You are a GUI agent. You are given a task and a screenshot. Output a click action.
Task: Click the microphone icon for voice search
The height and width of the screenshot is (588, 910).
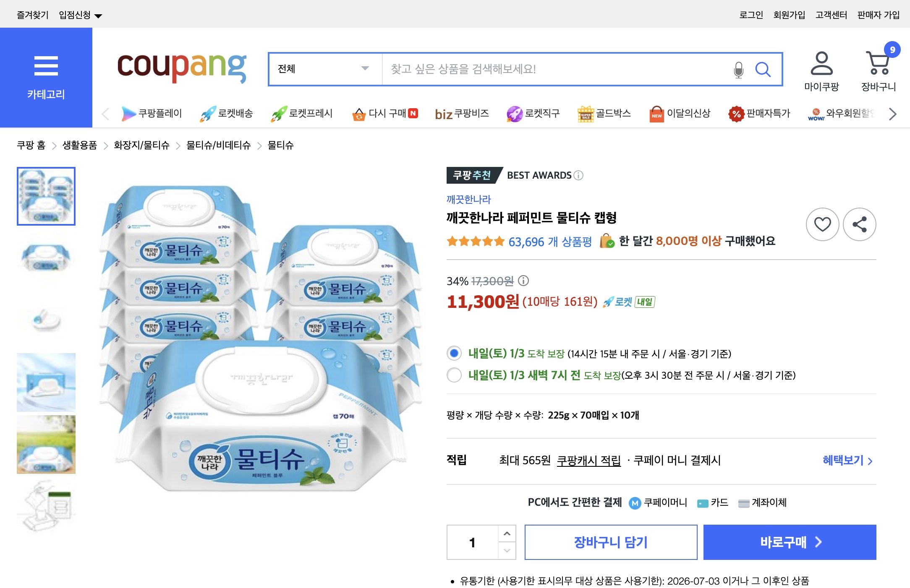pyautogui.click(x=738, y=70)
